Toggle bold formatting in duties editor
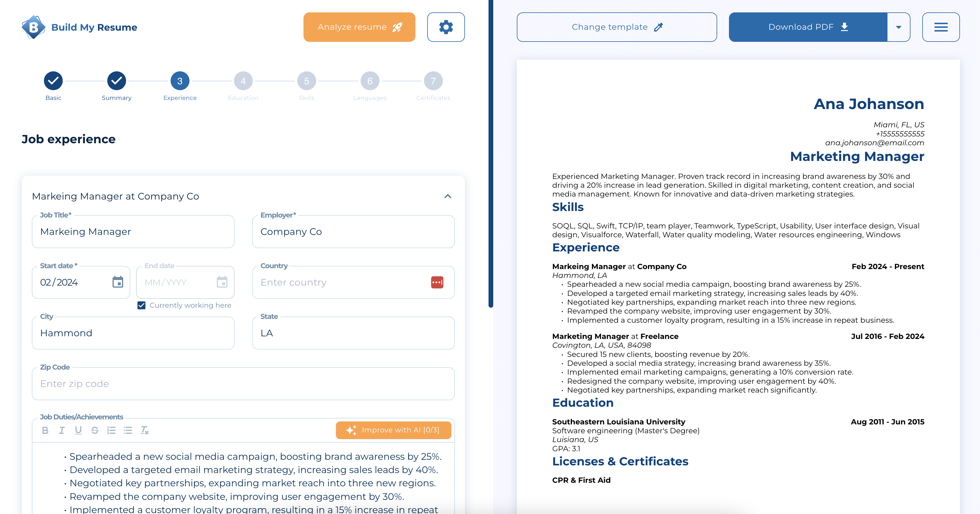The width and height of the screenshot is (980, 514). coord(45,430)
